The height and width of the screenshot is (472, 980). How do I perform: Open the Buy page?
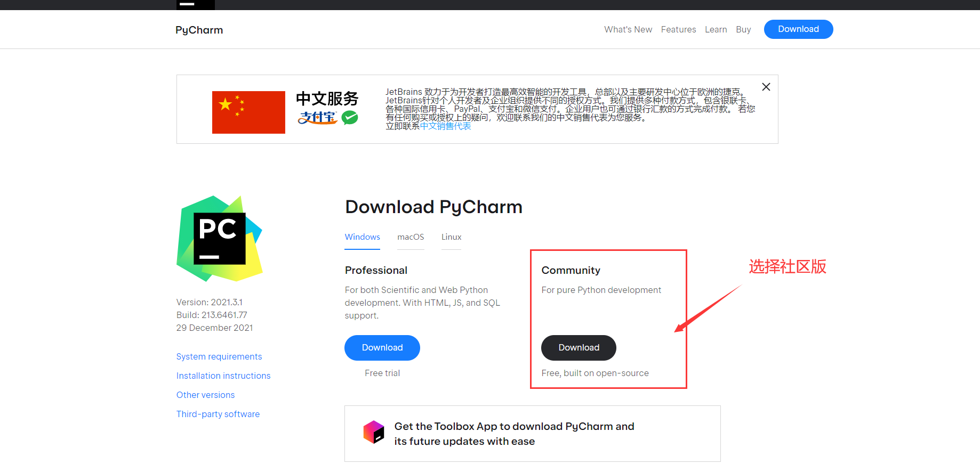tap(743, 30)
